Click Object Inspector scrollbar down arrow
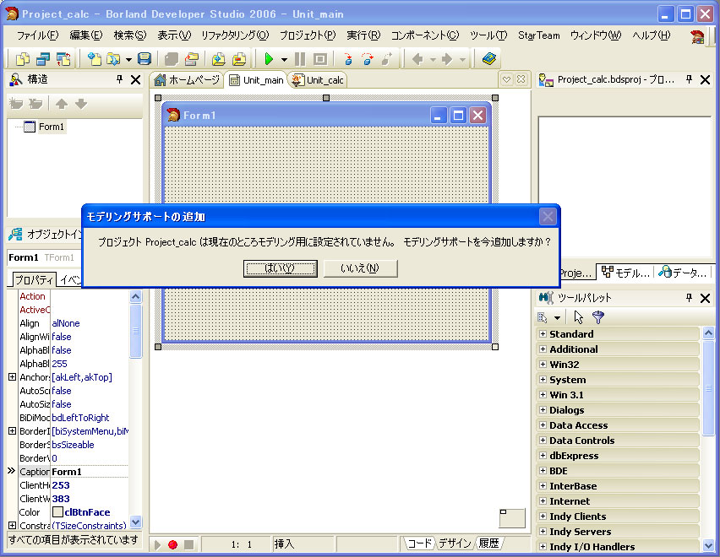720x557 pixels. click(x=135, y=522)
